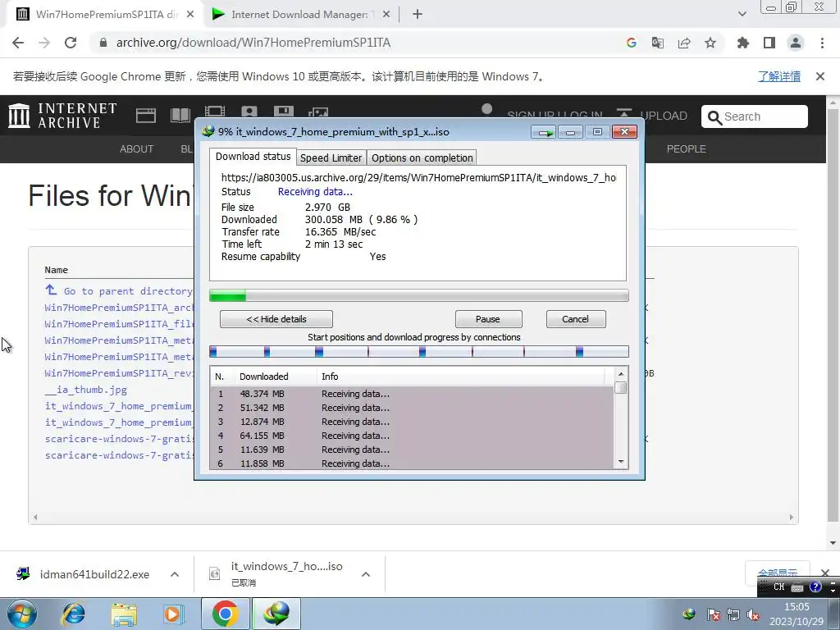Cancel the download

(x=576, y=319)
